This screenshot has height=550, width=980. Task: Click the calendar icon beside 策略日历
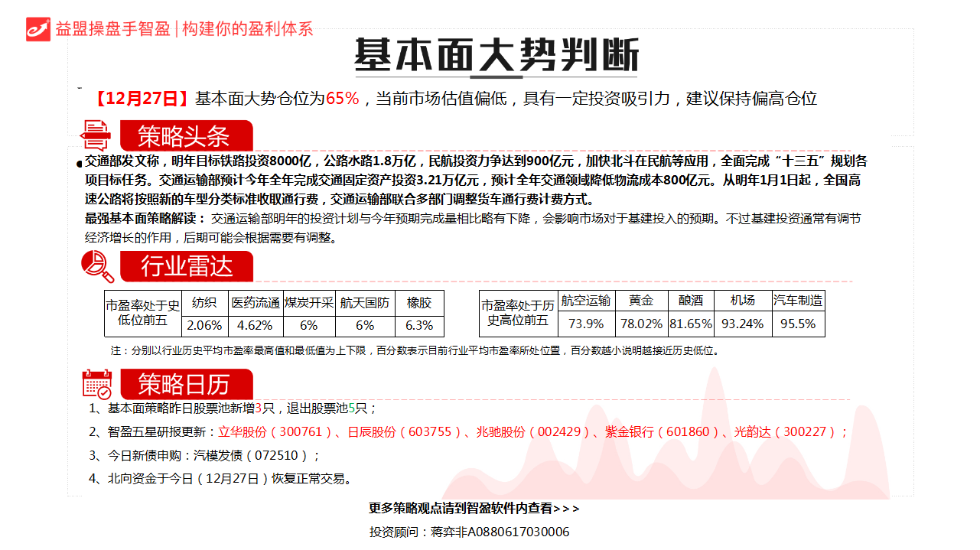pos(97,384)
